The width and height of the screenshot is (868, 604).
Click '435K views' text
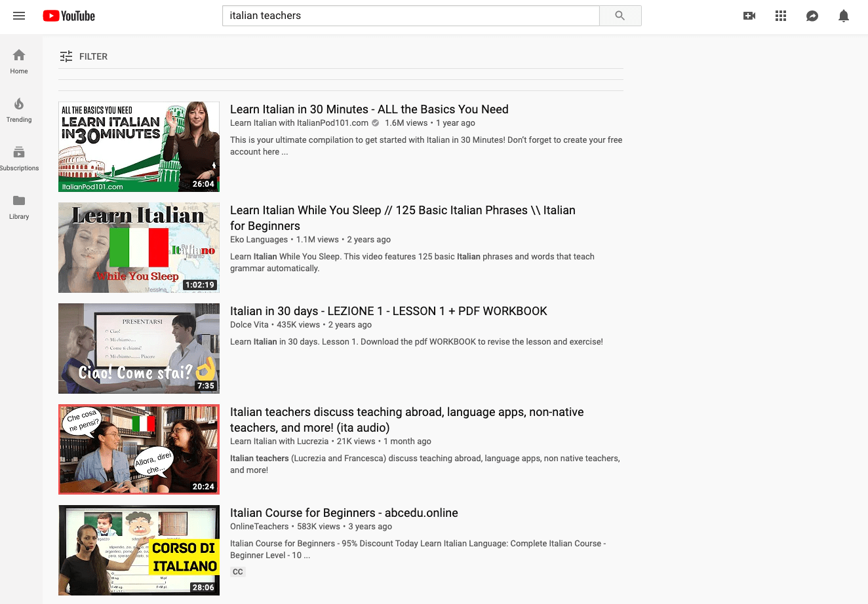[298, 325]
